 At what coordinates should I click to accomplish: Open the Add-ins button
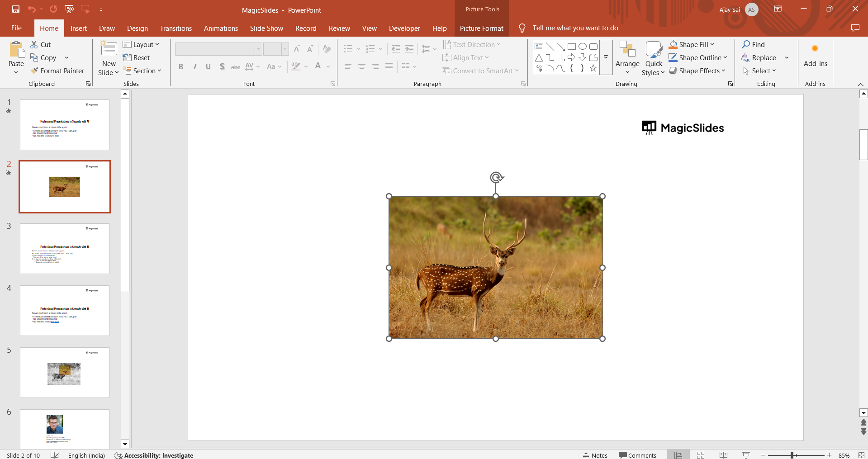(x=815, y=56)
